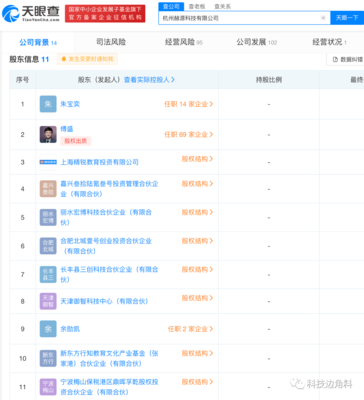Viewport: 364px width, 400px height.
Task: Click the company name search input field
Action: 244,18
